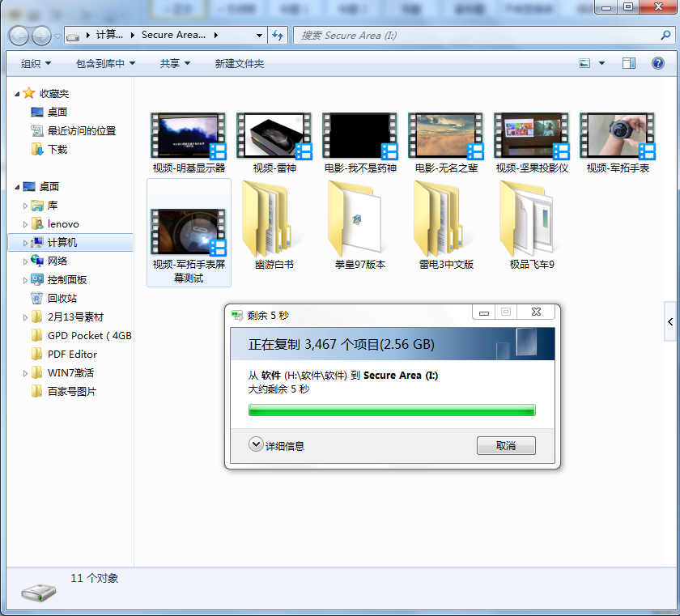Click 计算 breadcrumb in address bar

tap(109, 35)
